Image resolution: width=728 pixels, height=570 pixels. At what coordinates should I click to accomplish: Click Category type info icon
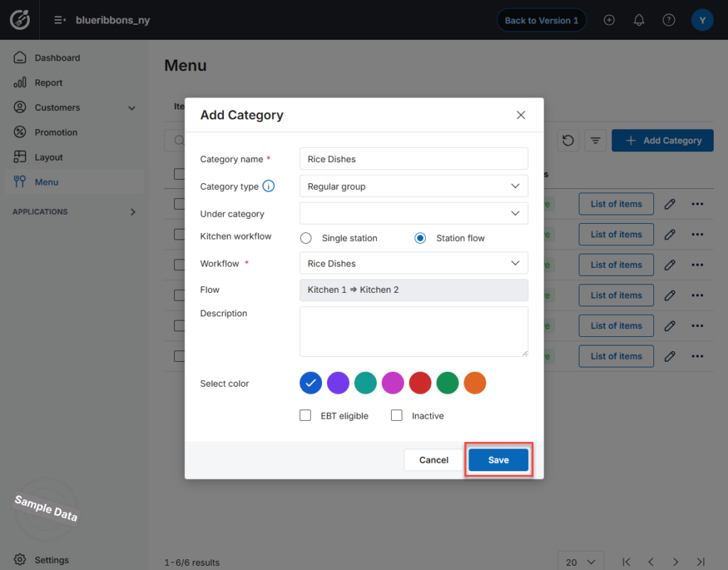(268, 186)
